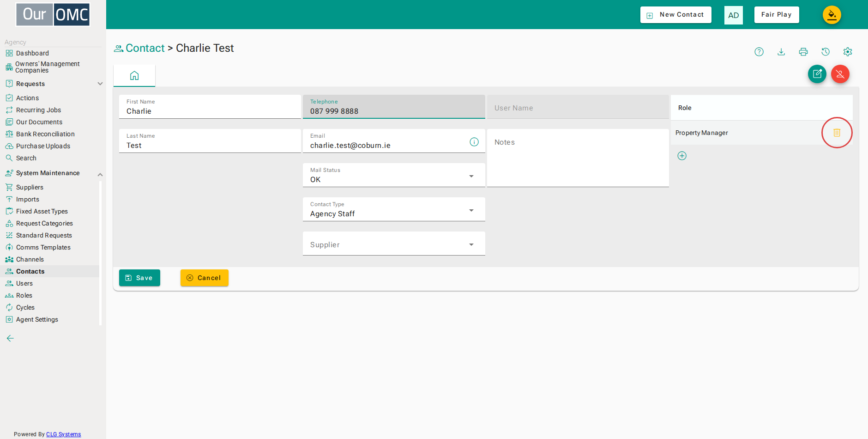Image resolution: width=868 pixels, height=439 pixels.
Task: Click the Save button
Action: coord(139,278)
